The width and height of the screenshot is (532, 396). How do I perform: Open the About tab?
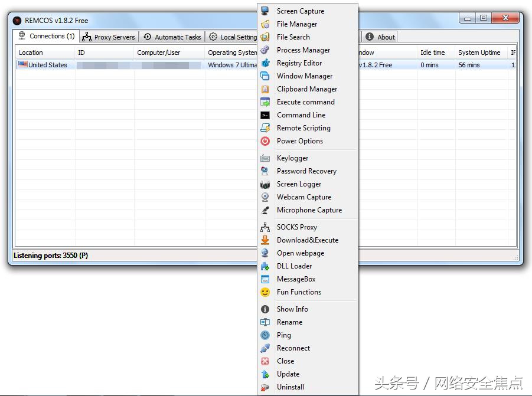coord(380,37)
